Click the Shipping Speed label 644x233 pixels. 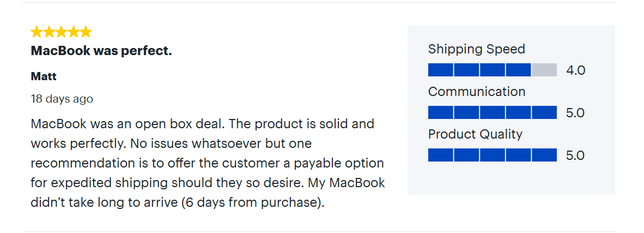point(476,49)
